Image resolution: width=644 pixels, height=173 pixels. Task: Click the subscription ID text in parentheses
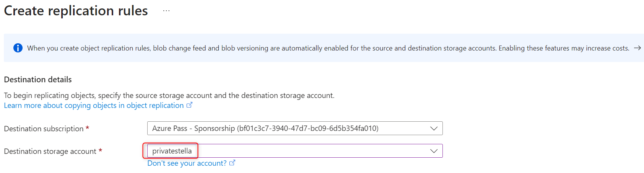(307, 129)
